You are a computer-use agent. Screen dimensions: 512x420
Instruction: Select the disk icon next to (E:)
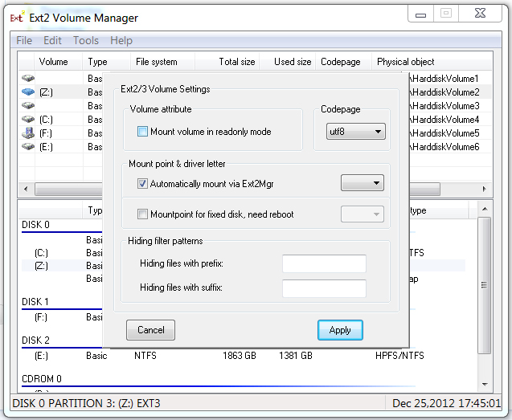click(x=28, y=147)
